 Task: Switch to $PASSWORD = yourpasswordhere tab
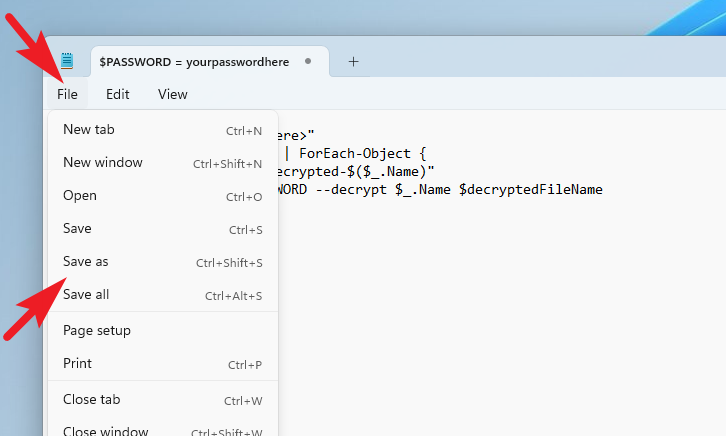[210, 62]
